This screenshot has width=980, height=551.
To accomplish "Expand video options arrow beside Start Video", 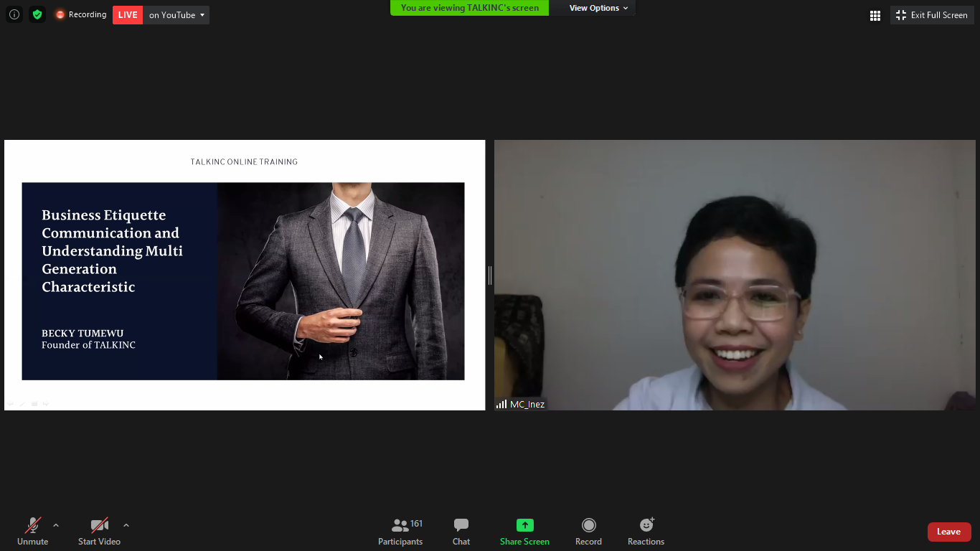I will (126, 525).
